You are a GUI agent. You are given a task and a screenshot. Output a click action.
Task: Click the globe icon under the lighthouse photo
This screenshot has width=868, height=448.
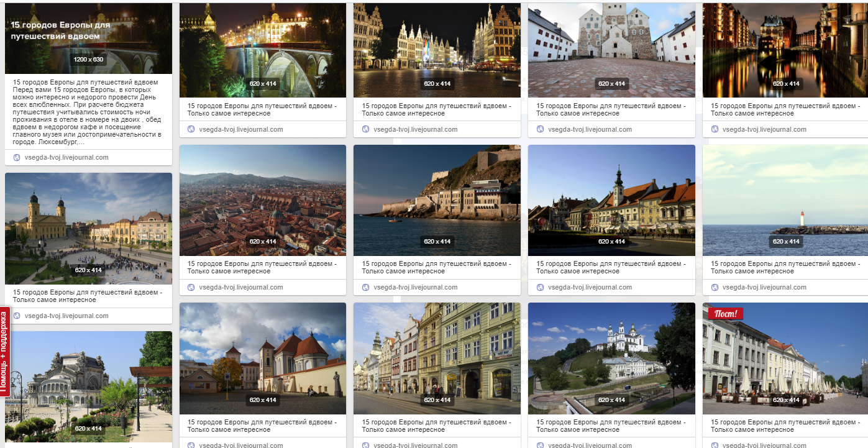(x=715, y=287)
